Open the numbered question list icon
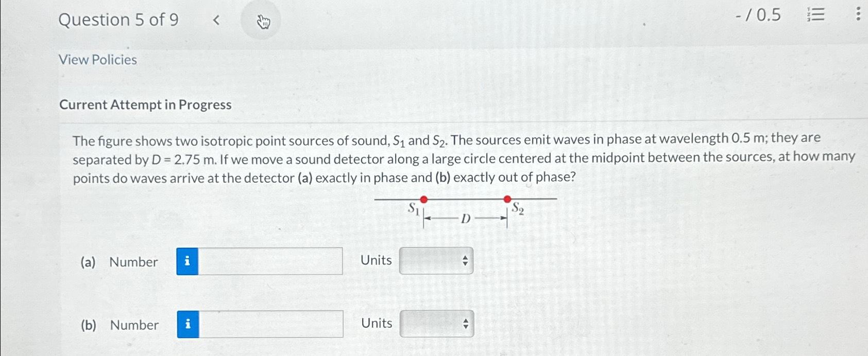The height and width of the screenshot is (356, 868). [816, 15]
